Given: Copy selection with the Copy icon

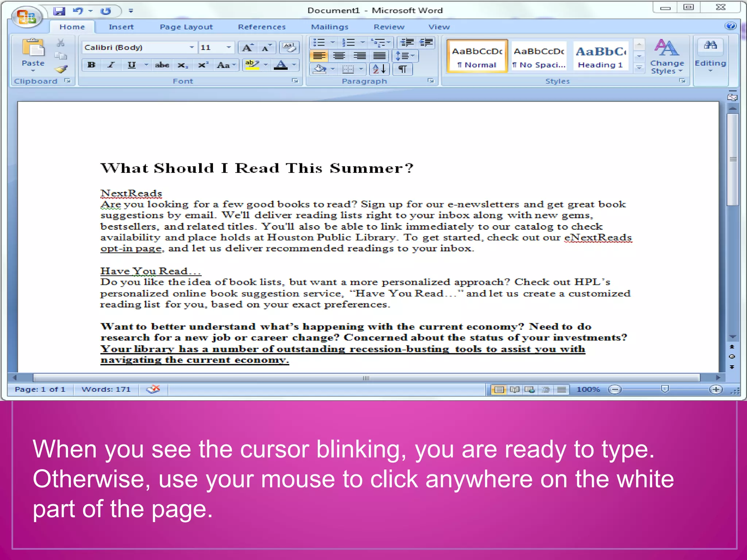Looking at the screenshot, I should [x=61, y=56].
